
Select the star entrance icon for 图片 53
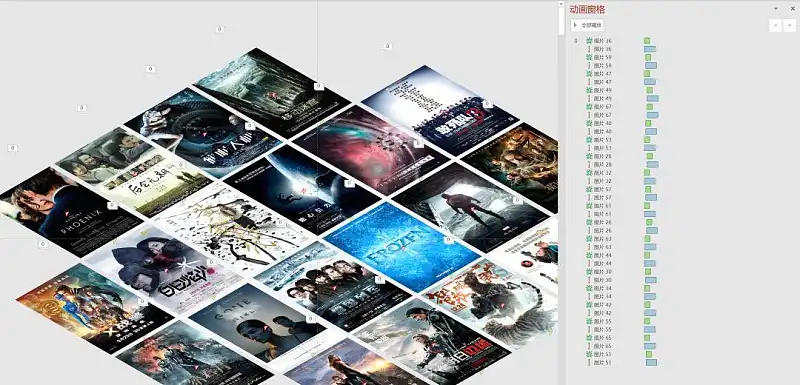click(589, 140)
